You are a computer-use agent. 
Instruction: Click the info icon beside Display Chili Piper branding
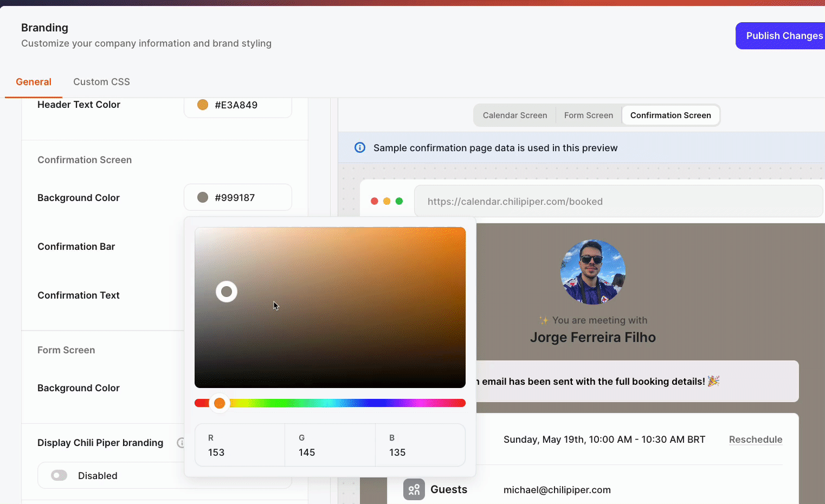coord(181,443)
